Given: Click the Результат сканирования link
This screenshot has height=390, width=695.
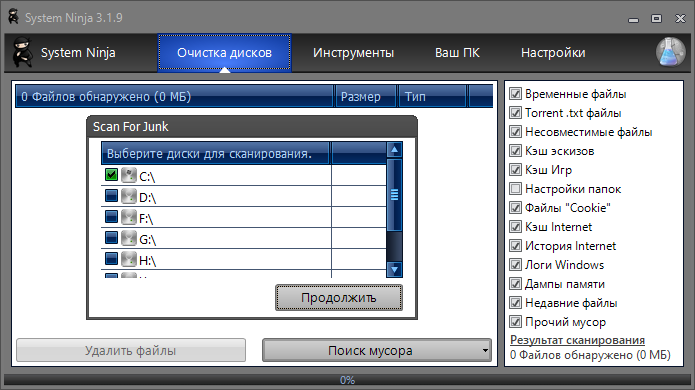Looking at the screenshot, I should (577, 340).
